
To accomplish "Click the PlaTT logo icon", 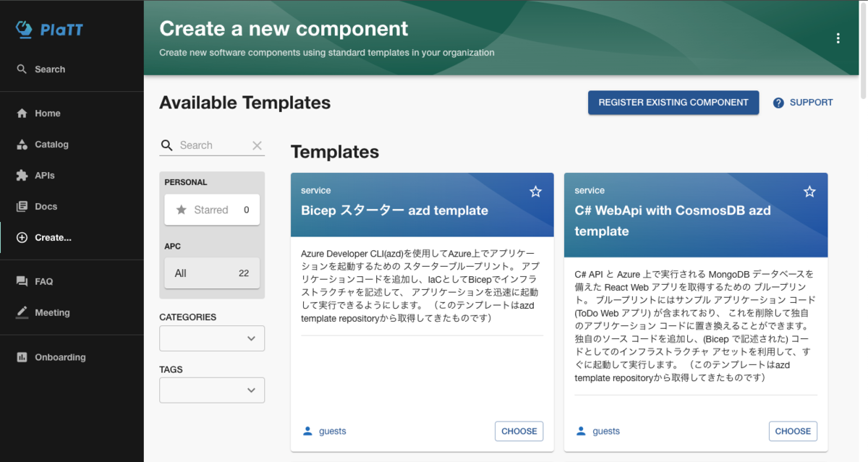I will tap(24, 29).
